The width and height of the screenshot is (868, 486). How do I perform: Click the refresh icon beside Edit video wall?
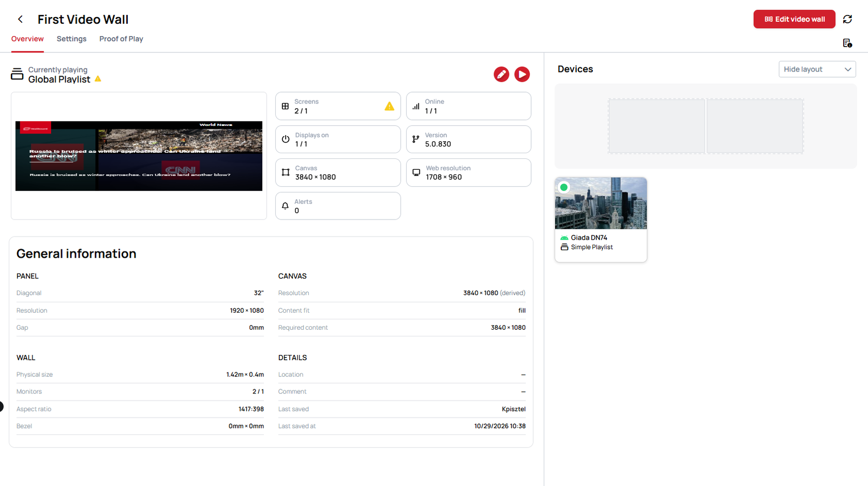(847, 19)
